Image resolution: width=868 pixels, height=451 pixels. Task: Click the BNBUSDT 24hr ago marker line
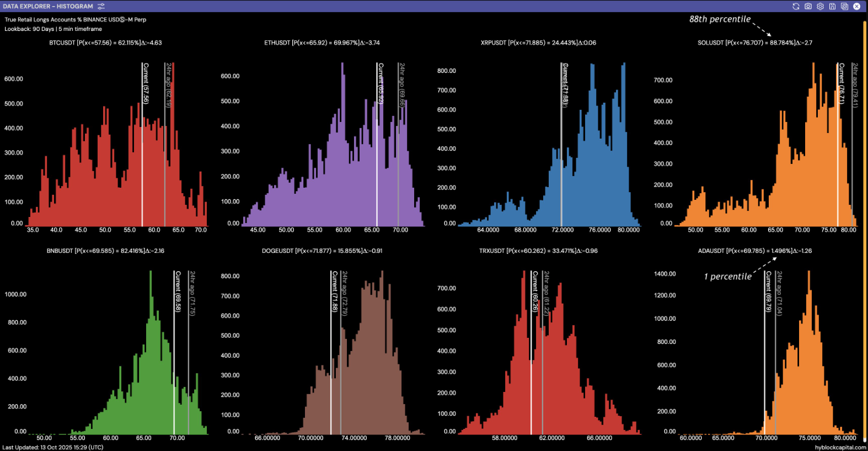tap(189, 352)
